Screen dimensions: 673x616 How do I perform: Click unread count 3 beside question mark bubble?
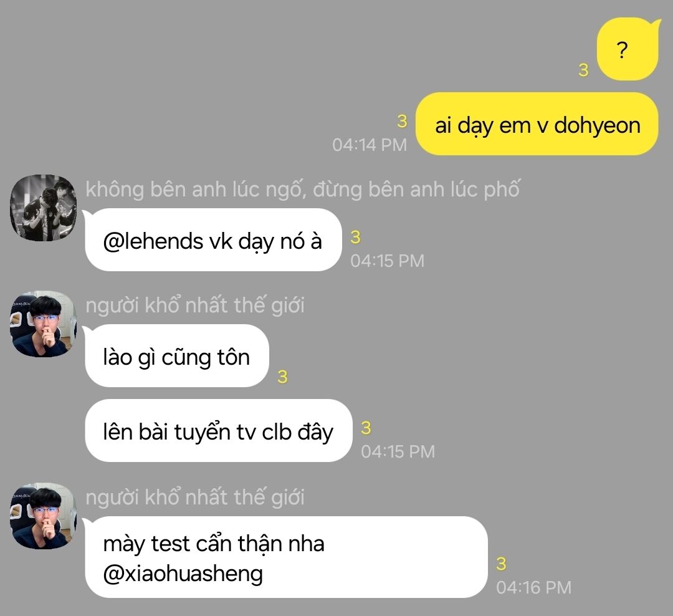583,70
